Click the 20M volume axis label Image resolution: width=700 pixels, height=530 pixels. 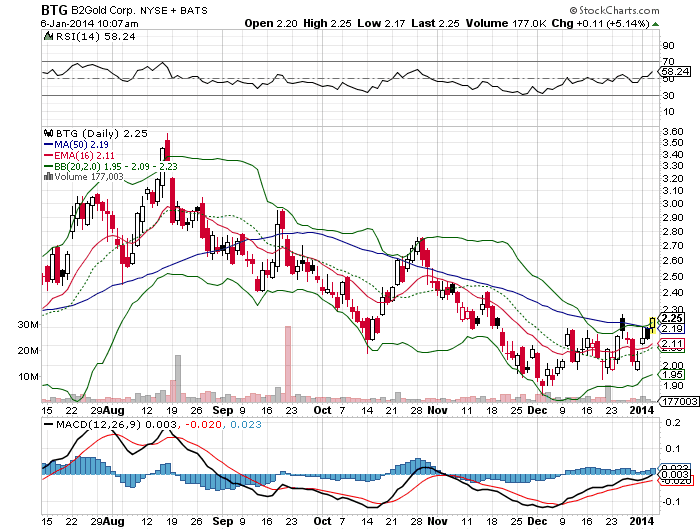click(x=28, y=351)
